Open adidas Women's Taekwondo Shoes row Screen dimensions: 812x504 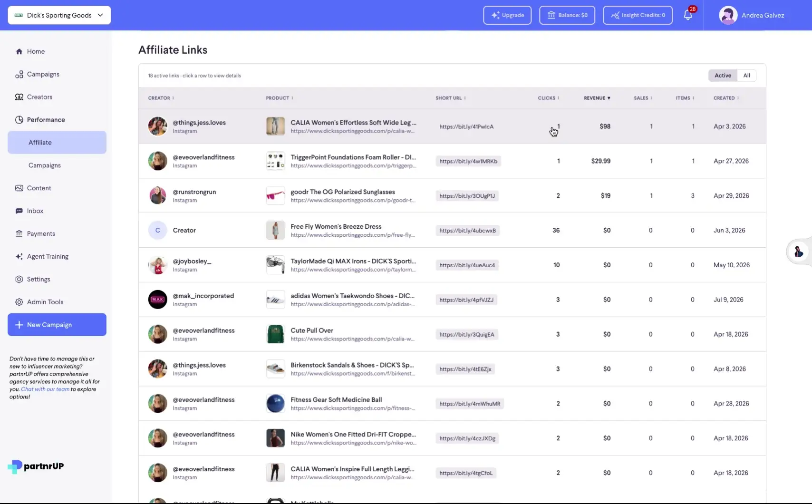tap(452, 300)
